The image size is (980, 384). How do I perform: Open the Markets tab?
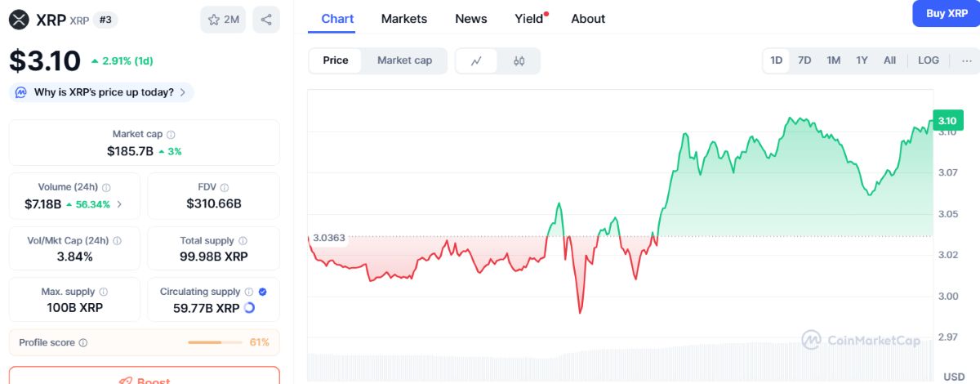tap(404, 19)
